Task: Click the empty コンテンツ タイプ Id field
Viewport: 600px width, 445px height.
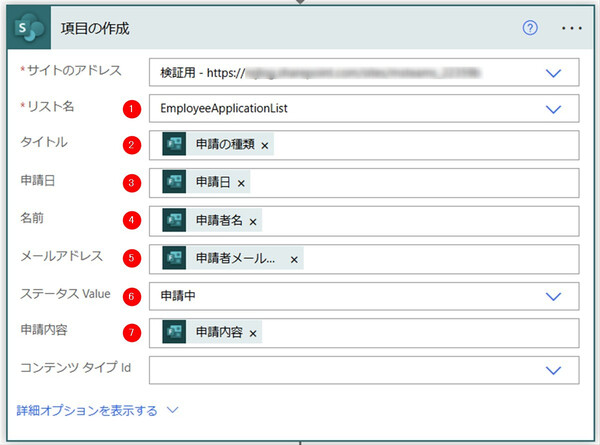Action: tap(364, 370)
